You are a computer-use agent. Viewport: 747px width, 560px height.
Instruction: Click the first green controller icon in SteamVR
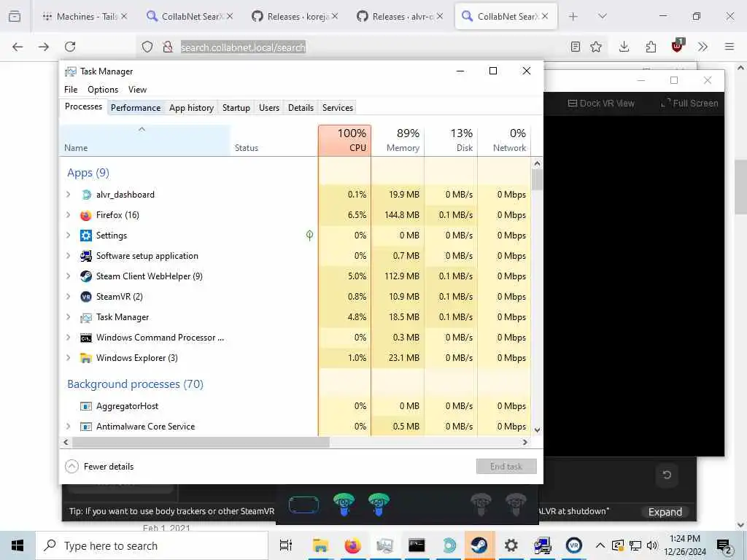(344, 505)
